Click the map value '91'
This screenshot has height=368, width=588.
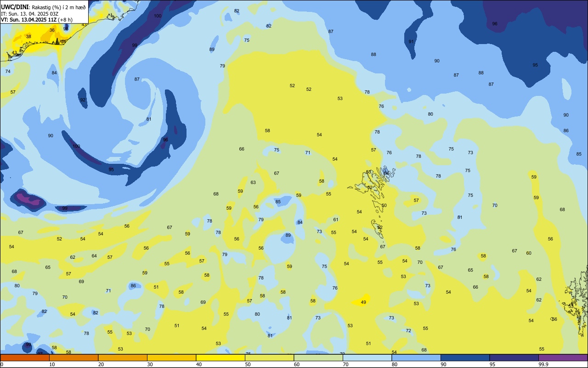pos(411,41)
